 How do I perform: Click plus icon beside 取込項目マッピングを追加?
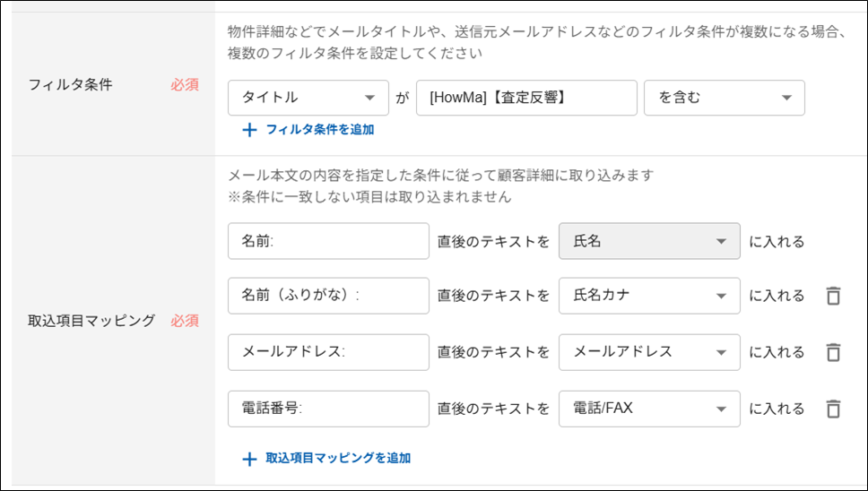[x=249, y=459]
